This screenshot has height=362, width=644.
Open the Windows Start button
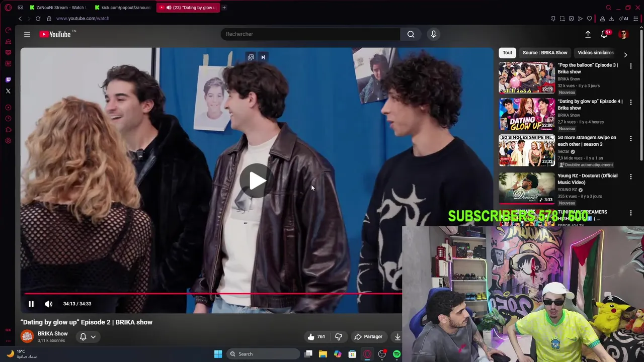tap(218, 354)
